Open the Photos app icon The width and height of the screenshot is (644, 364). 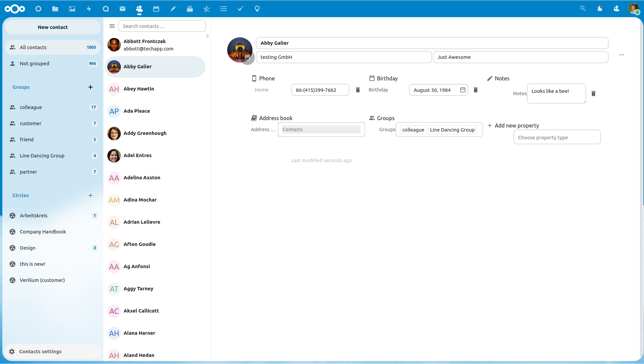point(72,9)
